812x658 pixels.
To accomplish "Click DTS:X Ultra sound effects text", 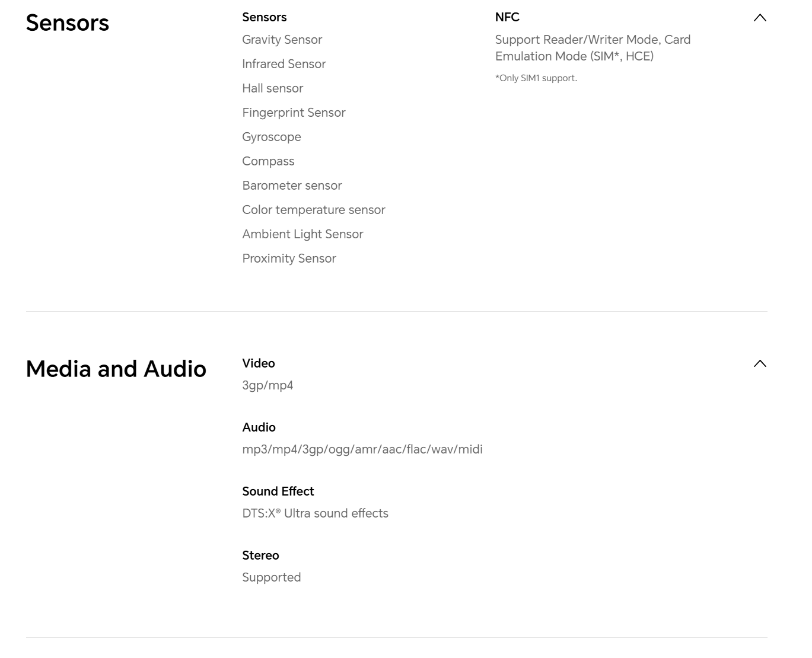I will click(x=315, y=513).
